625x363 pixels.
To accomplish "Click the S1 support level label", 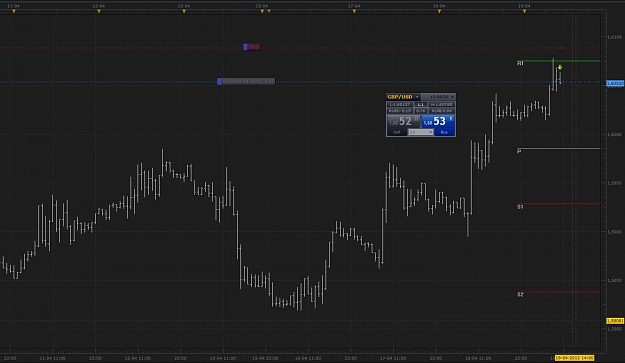I will tap(520, 207).
